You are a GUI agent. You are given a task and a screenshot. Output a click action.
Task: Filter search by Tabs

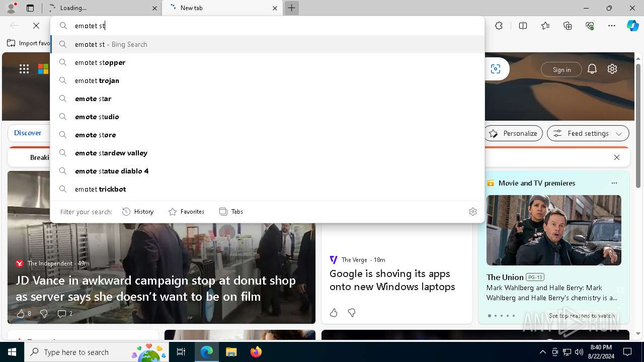pyautogui.click(x=231, y=212)
